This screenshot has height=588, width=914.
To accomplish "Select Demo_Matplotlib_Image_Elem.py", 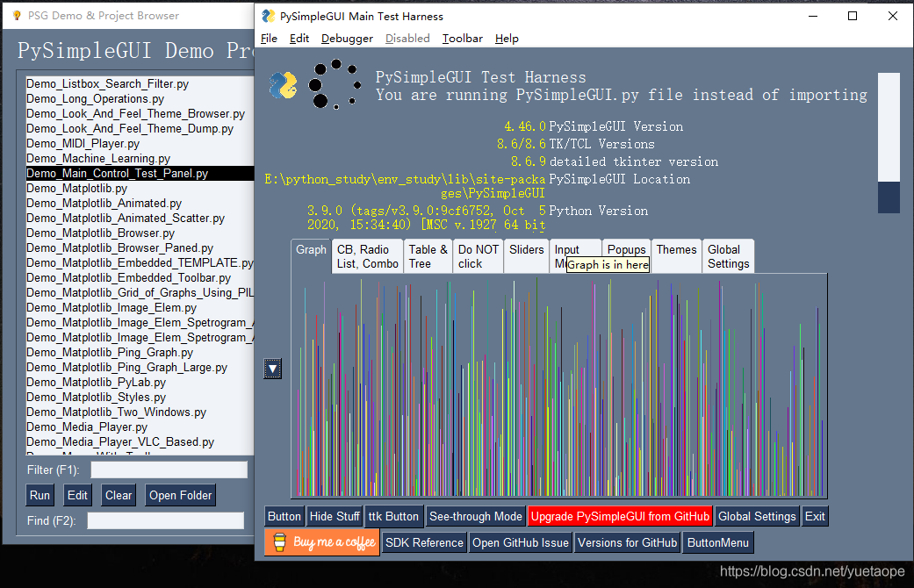I will (140, 308).
